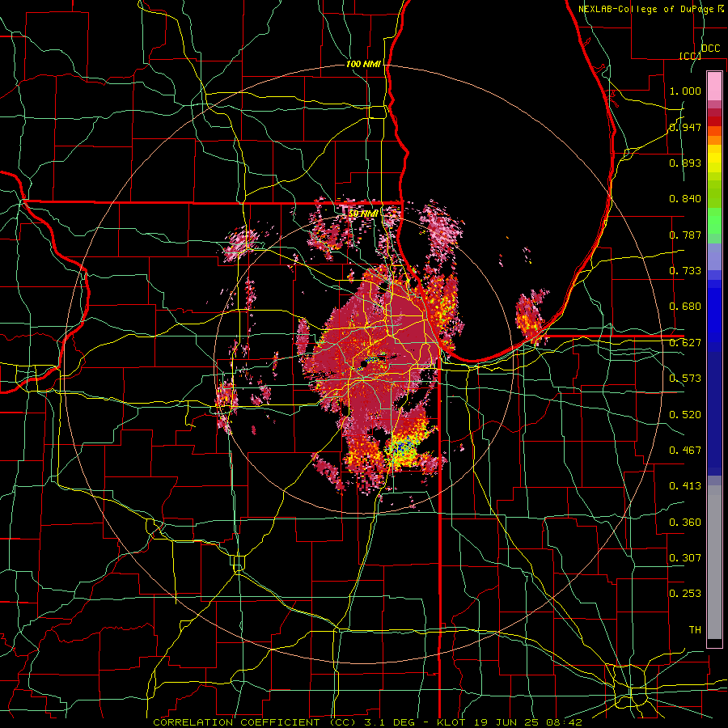This screenshot has height=728, width=728.
Task: Click the "TH" threshold label
Action: point(695,630)
